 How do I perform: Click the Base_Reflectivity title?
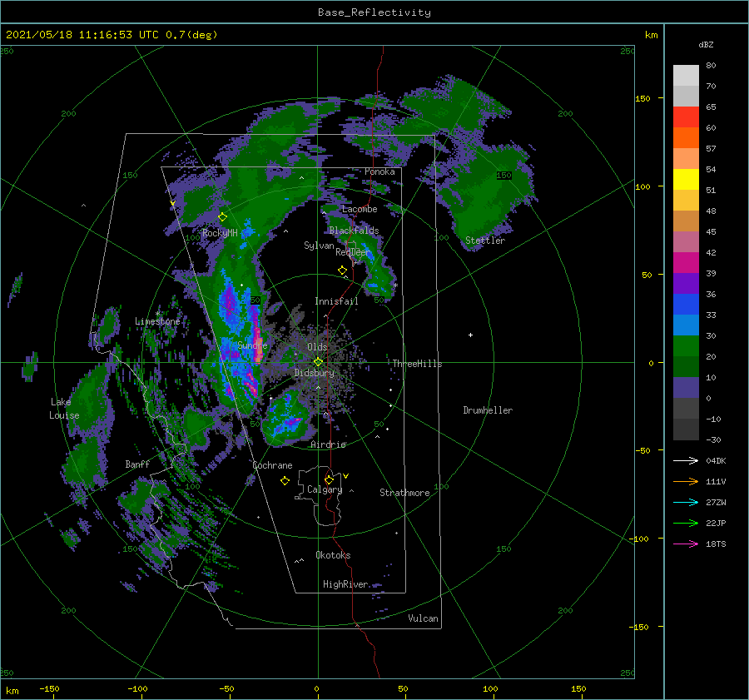374,12
